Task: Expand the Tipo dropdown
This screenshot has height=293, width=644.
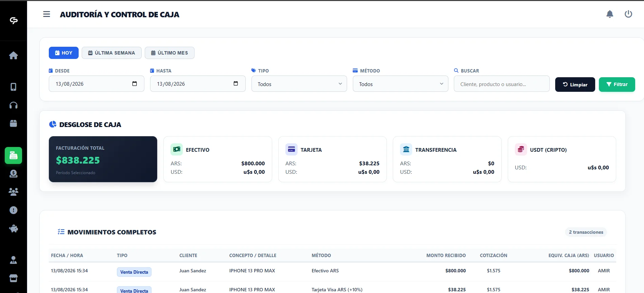Action: click(x=299, y=84)
